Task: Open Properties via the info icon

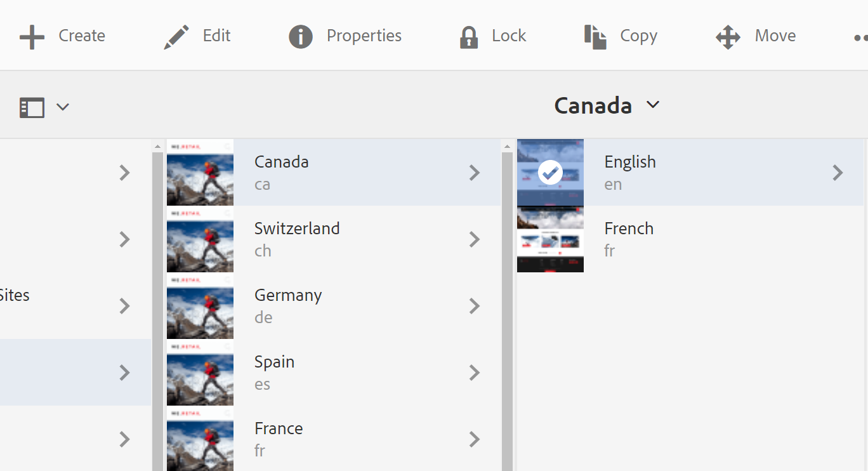Action: tap(300, 37)
